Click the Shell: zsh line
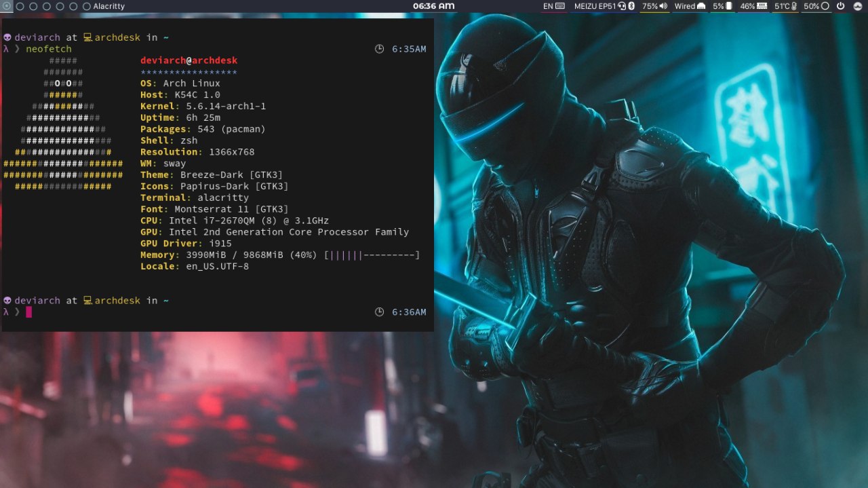The image size is (868, 488). [x=169, y=140]
